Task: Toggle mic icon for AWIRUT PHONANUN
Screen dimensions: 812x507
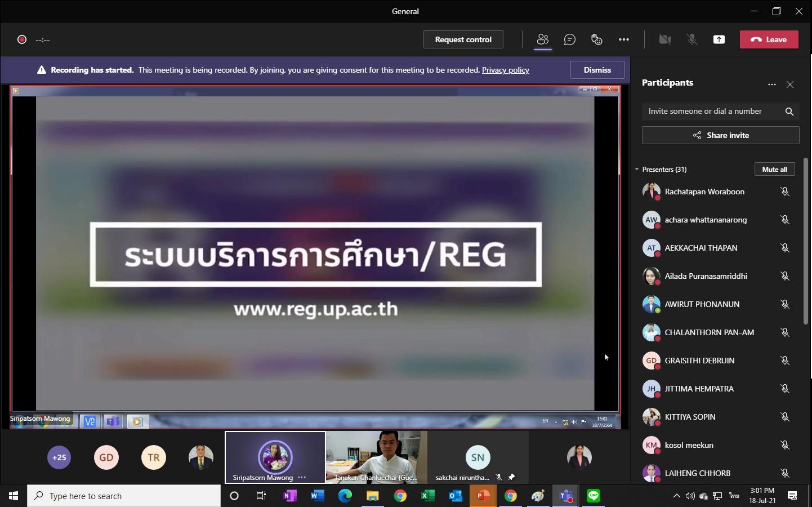Action: tap(785, 304)
